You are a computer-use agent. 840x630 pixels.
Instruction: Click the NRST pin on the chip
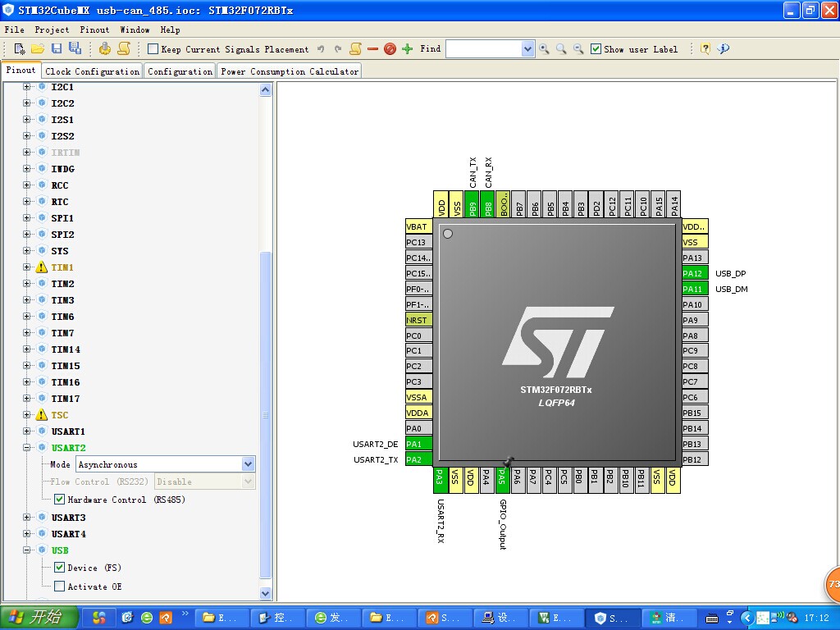(x=418, y=320)
